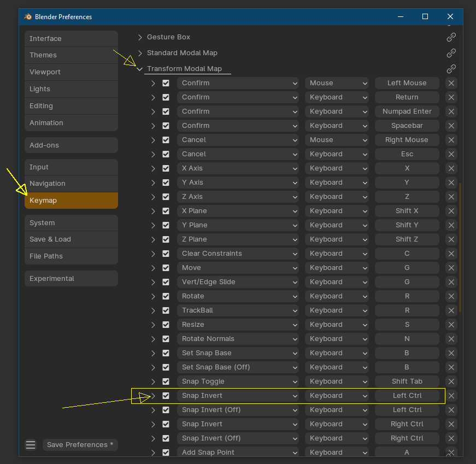This screenshot has width=476, height=464.
Task: Open the Interface preferences tab
Action: click(x=72, y=39)
